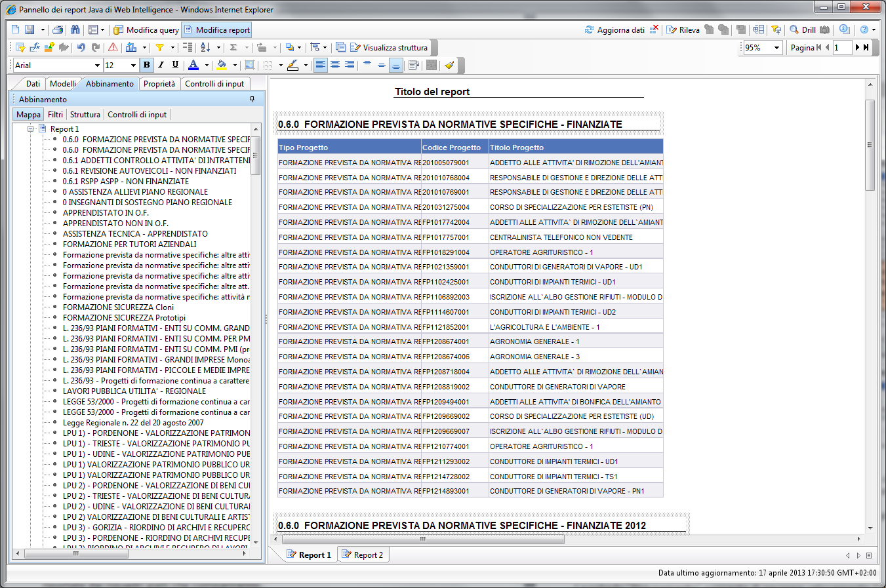Switch to the Modelli tab
Screen dimensions: 886x588
[x=63, y=84]
